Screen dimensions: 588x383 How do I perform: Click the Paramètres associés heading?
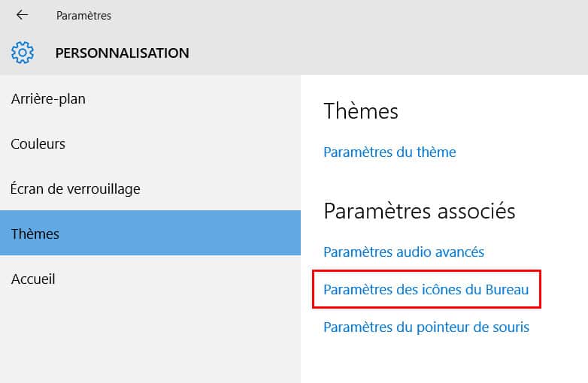tap(419, 211)
